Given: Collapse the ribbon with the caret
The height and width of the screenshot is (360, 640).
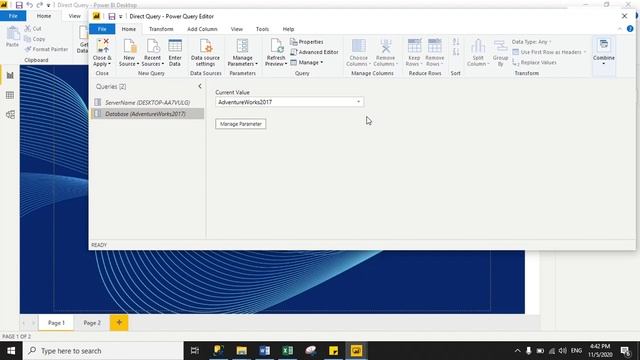Looking at the screenshot, I should pyautogui.click(x=620, y=29).
